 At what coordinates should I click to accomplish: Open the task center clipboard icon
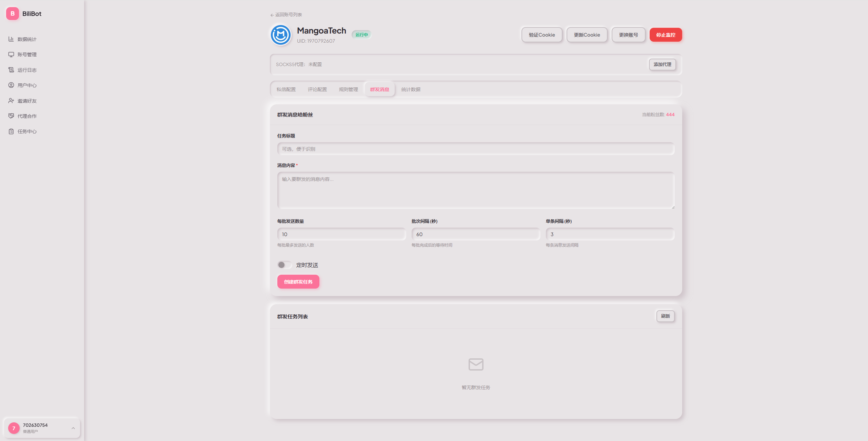pos(11,131)
